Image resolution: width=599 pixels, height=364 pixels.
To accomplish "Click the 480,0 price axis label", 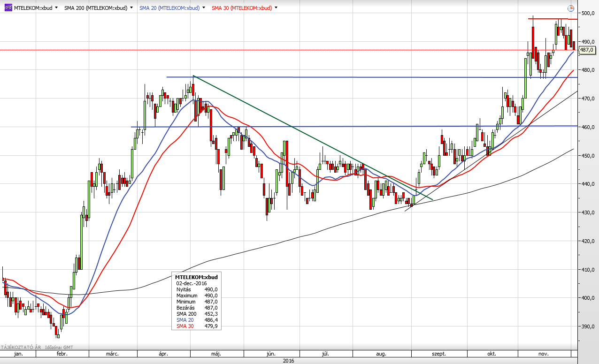I will (588, 70).
